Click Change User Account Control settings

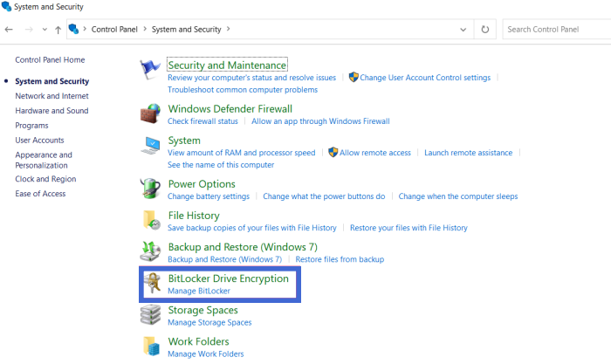(x=425, y=78)
